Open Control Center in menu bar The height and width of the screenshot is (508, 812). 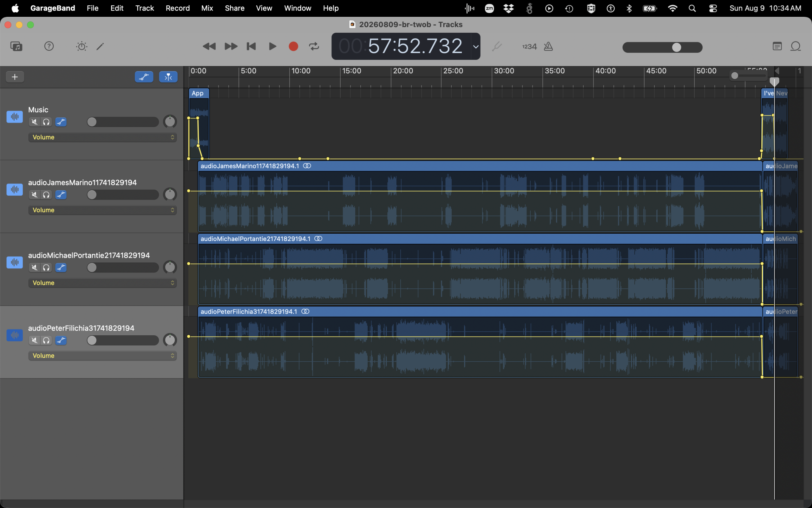(x=713, y=8)
